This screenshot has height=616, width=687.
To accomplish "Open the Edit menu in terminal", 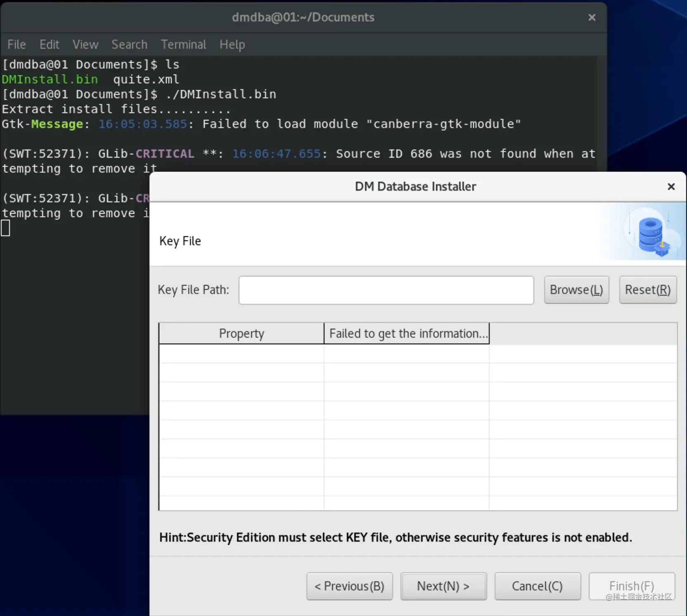I will [x=50, y=45].
